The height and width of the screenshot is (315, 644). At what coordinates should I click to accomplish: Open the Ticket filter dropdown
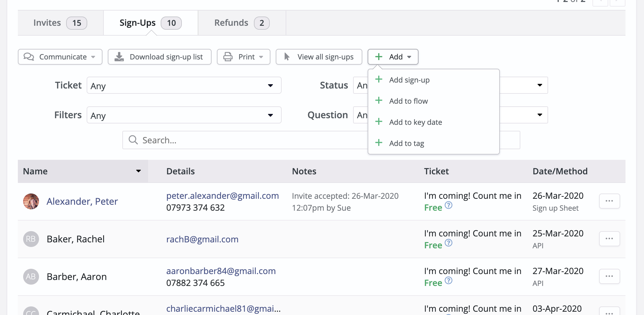click(184, 86)
